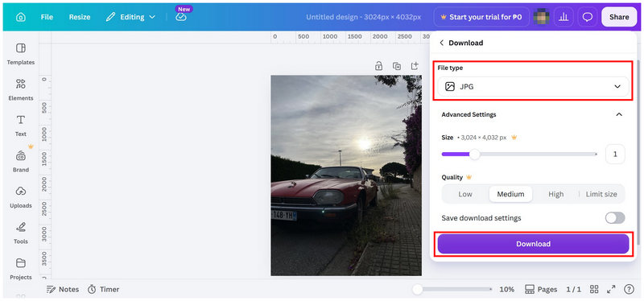Open the Timer in the bottom bar

point(104,290)
